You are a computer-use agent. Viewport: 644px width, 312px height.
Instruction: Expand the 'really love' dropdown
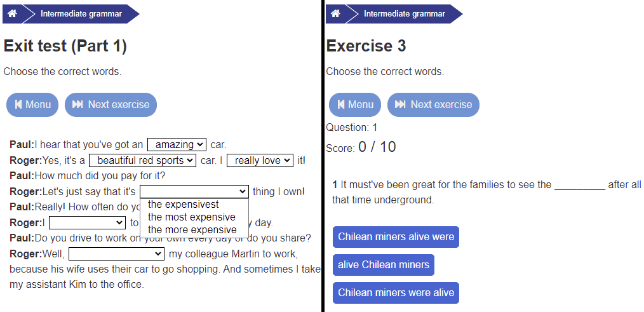pyautogui.click(x=260, y=161)
